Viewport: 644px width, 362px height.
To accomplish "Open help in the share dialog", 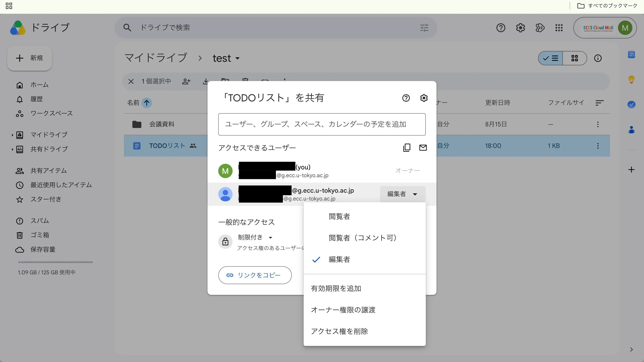I will (406, 98).
